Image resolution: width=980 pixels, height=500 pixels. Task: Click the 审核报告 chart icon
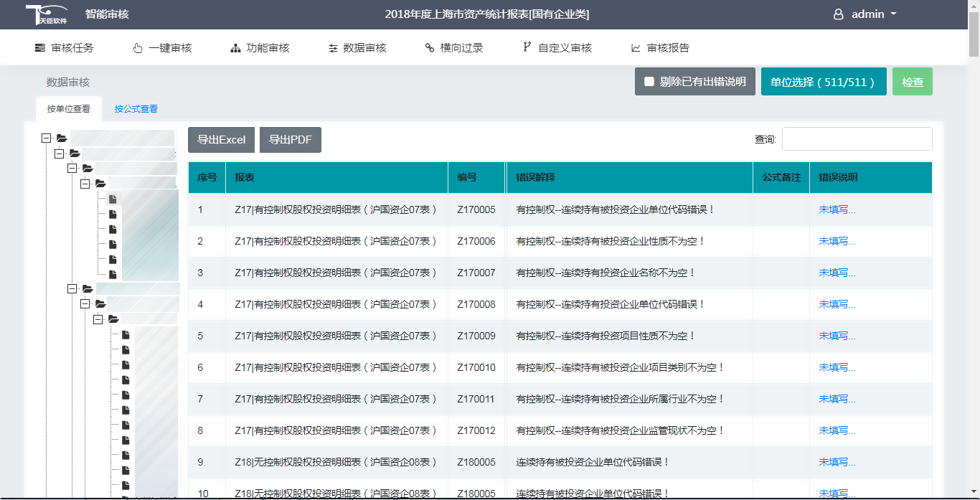pyautogui.click(x=636, y=48)
